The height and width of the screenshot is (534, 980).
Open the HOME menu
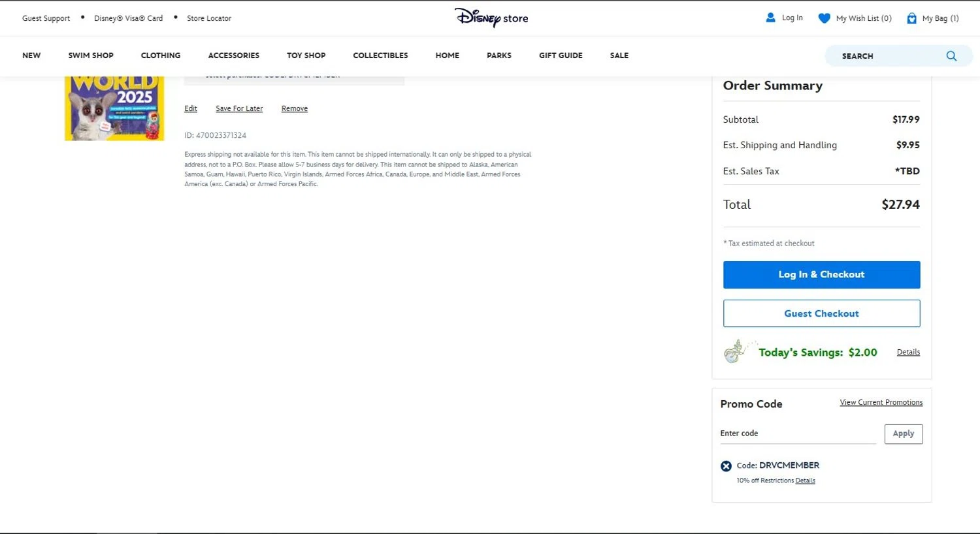click(448, 55)
